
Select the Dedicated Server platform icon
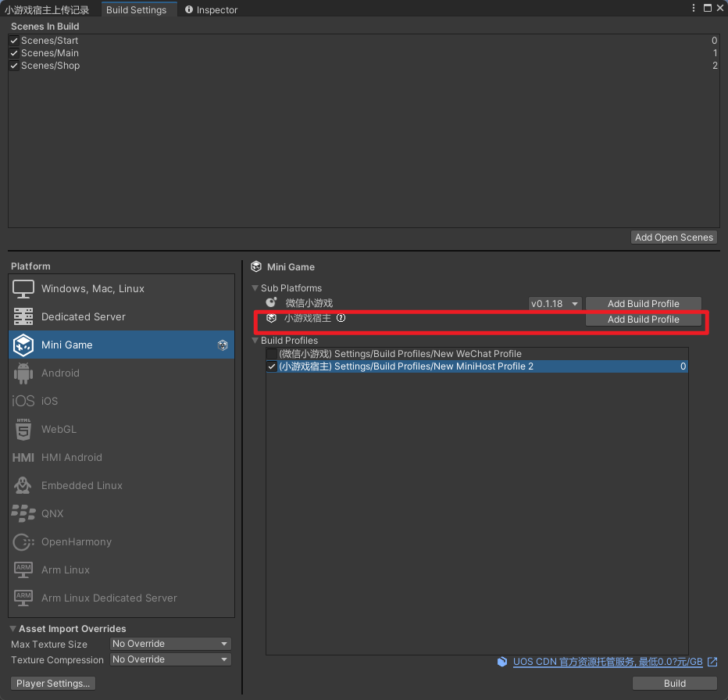[23, 317]
